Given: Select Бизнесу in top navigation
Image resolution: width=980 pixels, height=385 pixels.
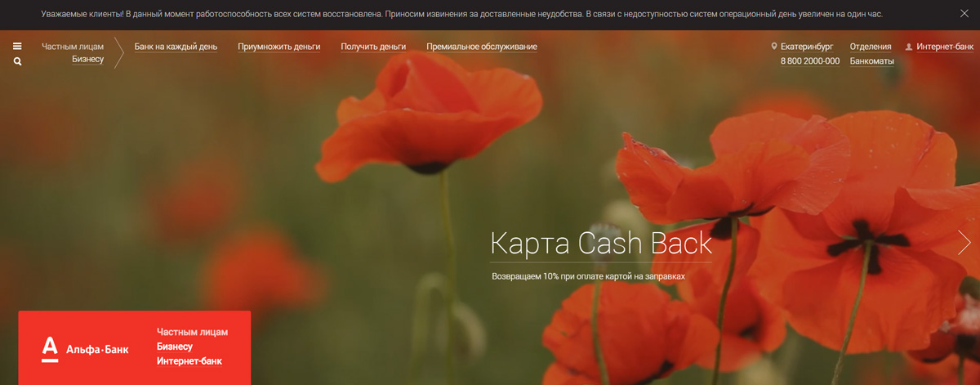Looking at the screenshot, I should coord(87,60).
